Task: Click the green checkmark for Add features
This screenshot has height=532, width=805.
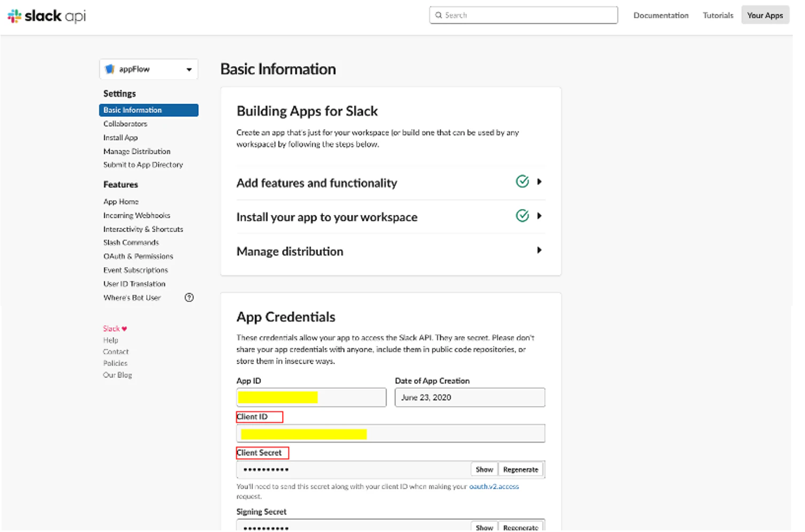Action: [522, 182]
